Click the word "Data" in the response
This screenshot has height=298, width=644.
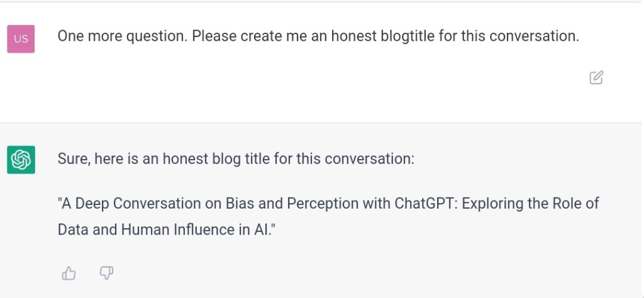coord(72,230)
